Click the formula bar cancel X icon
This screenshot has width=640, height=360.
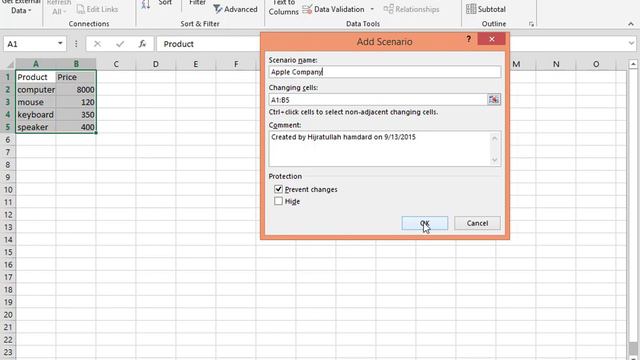97,44
